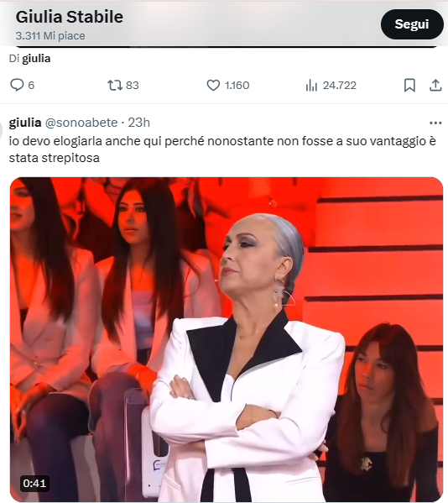This screenshot has width=448, height=503.
Task: Click the 83 reposts count
Action: pos(132,86)
